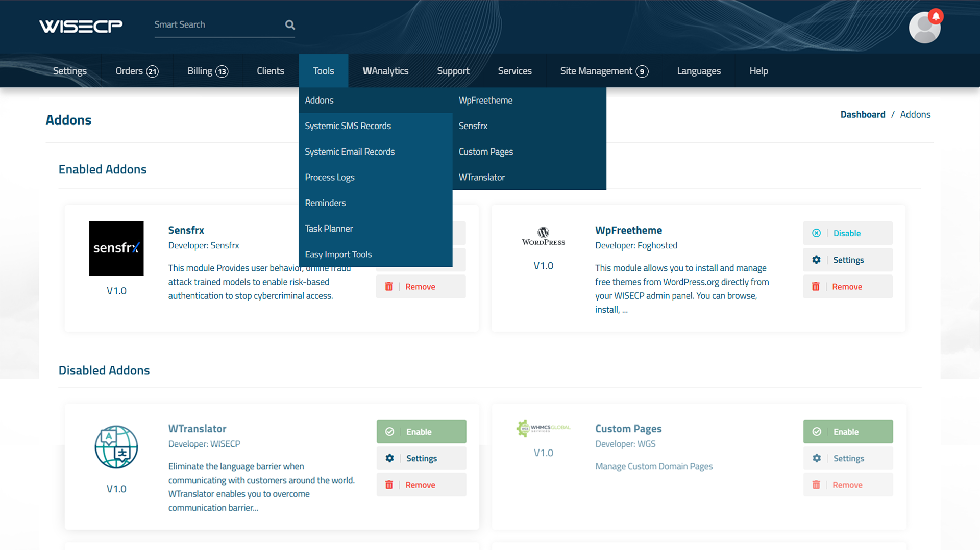Click the WISECP logo
Viewport: 980px width, 550px height.
pyautogui.click(x=81, y=26)
